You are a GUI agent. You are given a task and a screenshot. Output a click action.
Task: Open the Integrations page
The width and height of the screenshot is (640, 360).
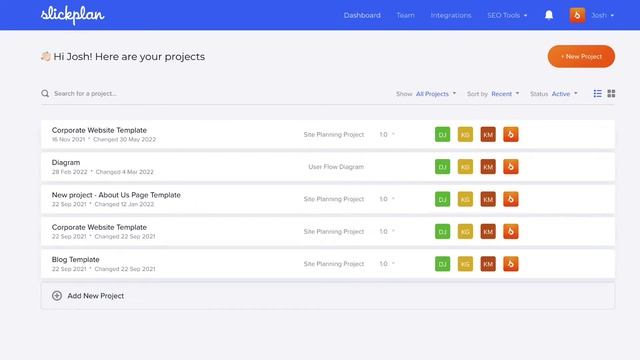[451, 15]
